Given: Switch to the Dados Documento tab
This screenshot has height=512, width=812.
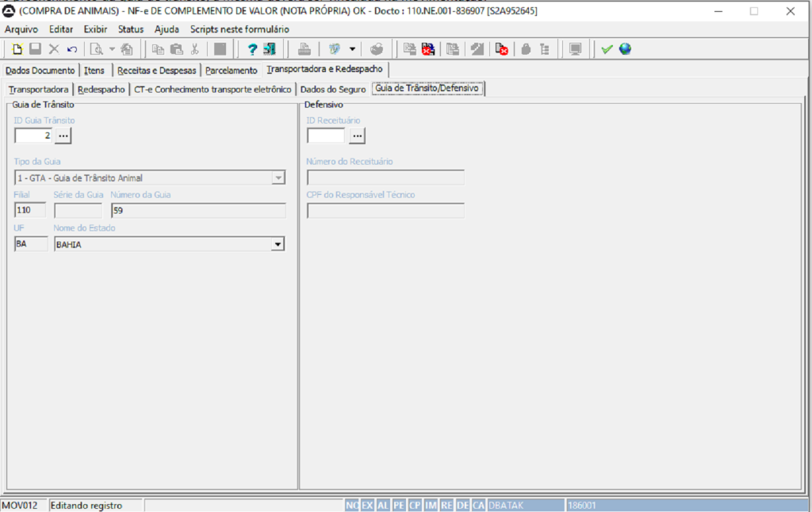Looking at the screenshot, I should click(x=40, y=71).
